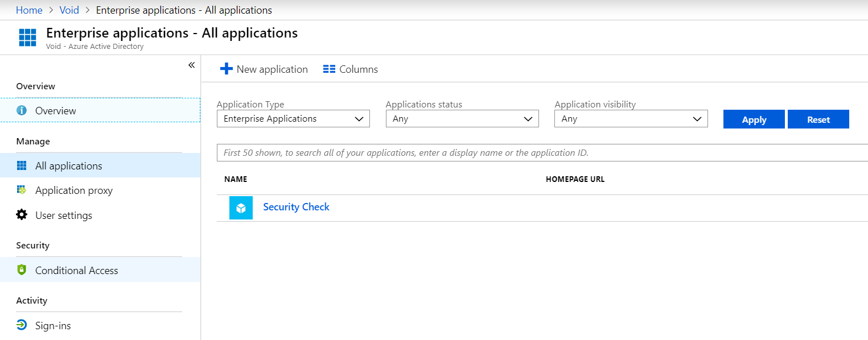Open the Application Type dropdown
This screenshot has width=868, height=340.
pyautogui.click(x=293, y=119)
